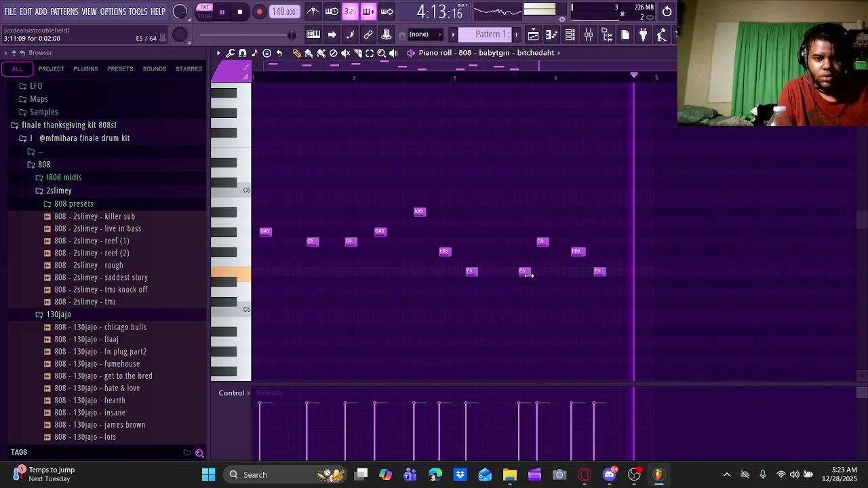
Task: Open the OPTIONS menu
Action: pos(113,12)
